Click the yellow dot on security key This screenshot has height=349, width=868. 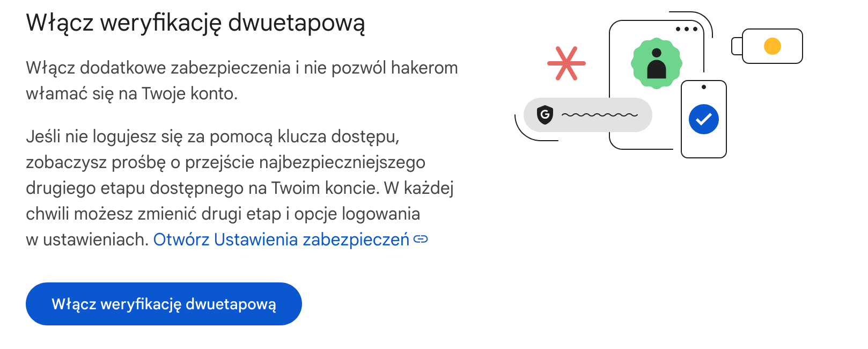772,46
